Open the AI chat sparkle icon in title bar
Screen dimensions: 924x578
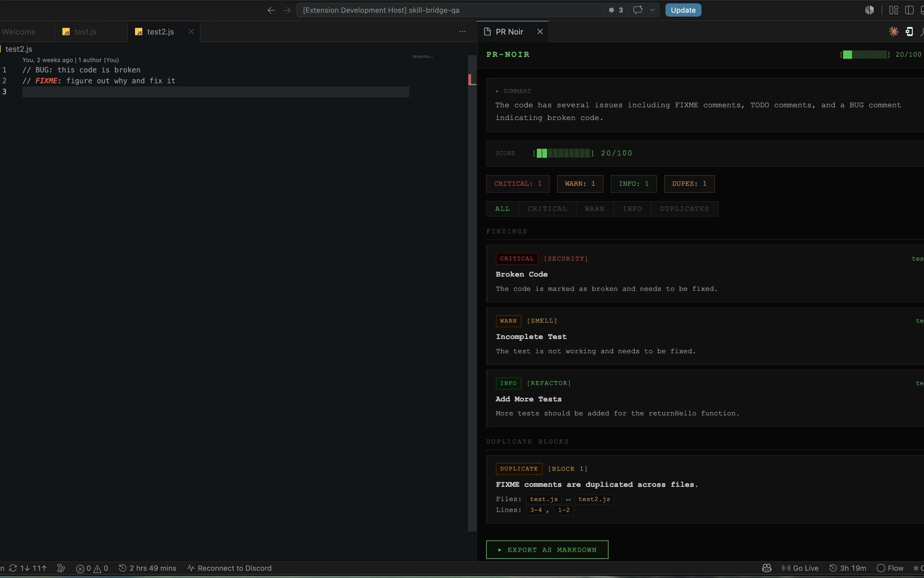pos(638,10)
